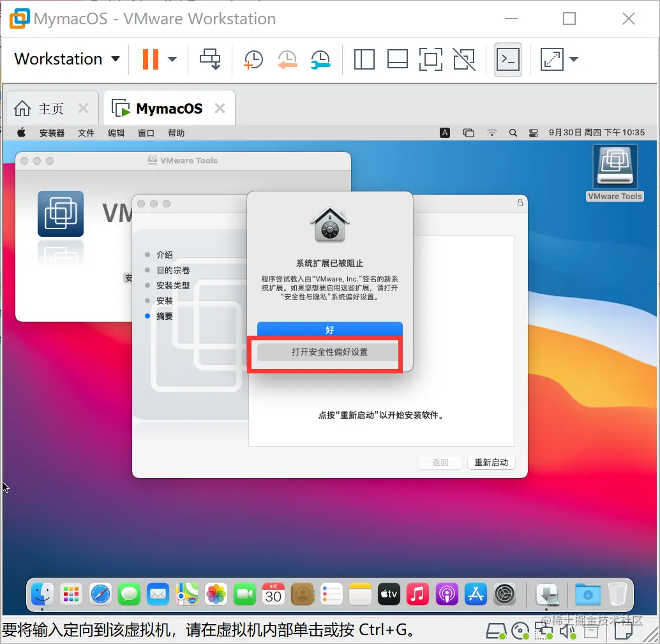660x644 pixels.
Task: Revert VM to previous snapshot
Action: 287,59
